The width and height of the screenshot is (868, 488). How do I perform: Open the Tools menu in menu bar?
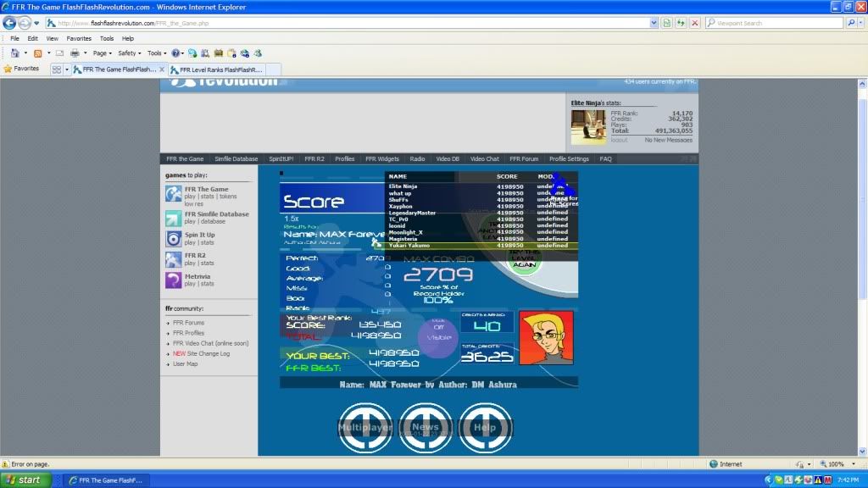[107, 38]
